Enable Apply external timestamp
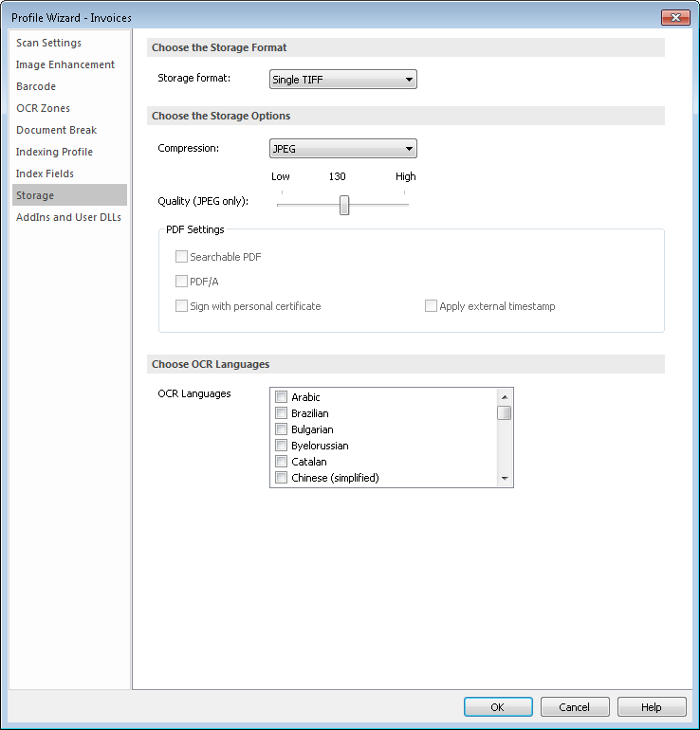The image size is (700, 730). pos(431,306)
